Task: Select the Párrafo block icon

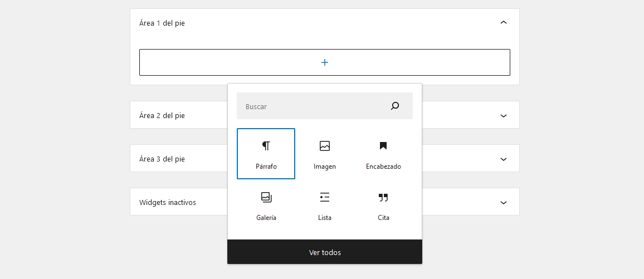Action: pyautogui.click(x=266, y=146)
